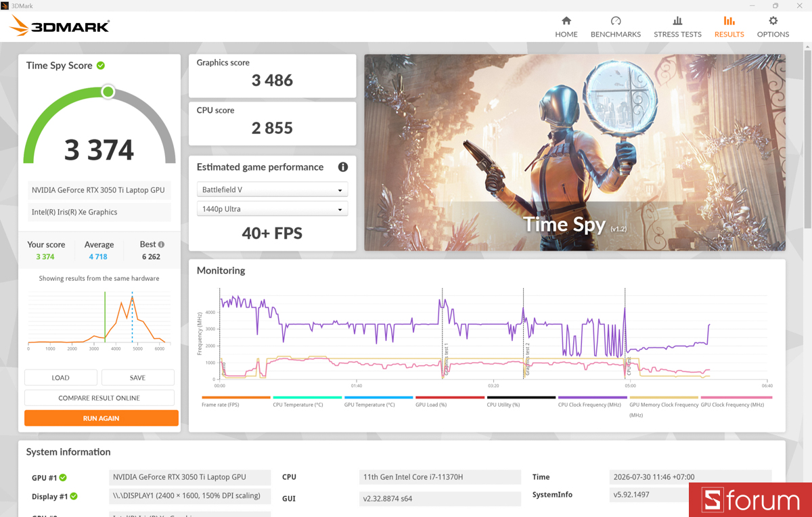Click the Graphics score value 3 486
This screenshot has height=517, width=812.
coord(272,81)
